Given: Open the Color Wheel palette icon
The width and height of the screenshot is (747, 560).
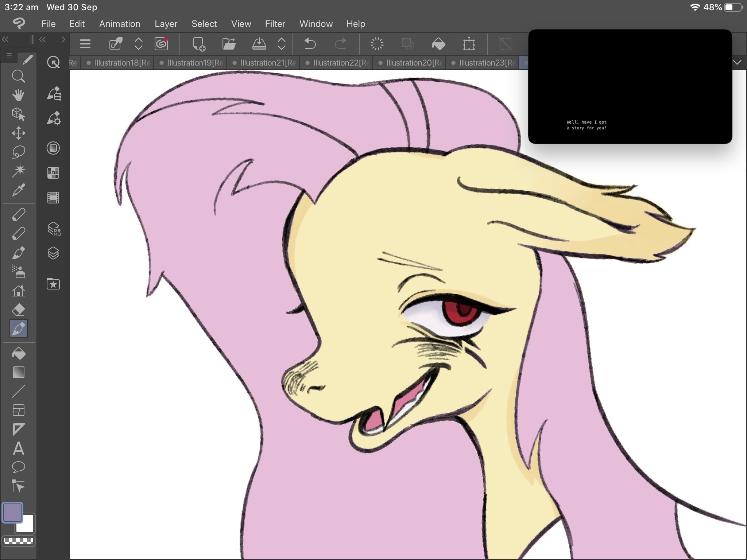Looking at the screenshot, I should pos(53,148).
